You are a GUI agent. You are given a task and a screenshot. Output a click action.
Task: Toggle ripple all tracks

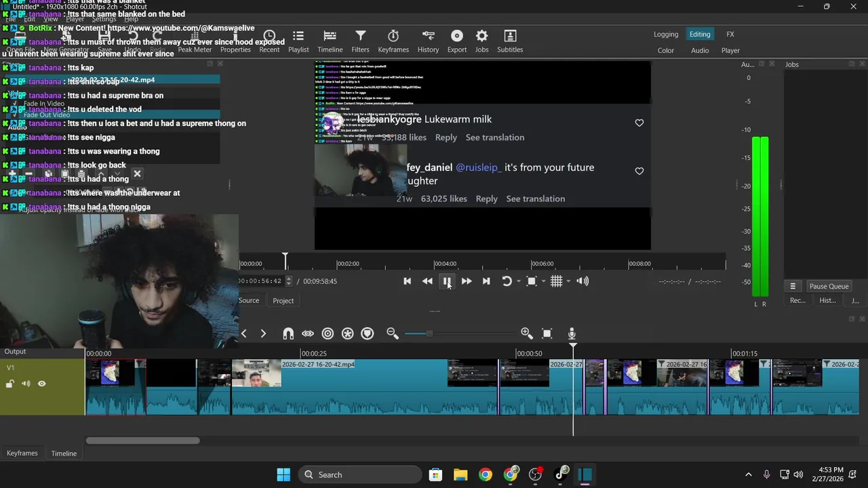click(348, 333)
